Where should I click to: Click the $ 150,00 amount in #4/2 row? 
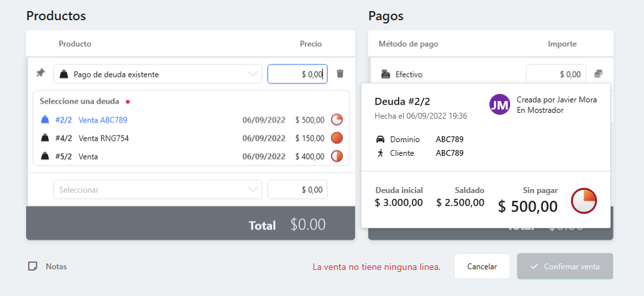click(310, 138)
